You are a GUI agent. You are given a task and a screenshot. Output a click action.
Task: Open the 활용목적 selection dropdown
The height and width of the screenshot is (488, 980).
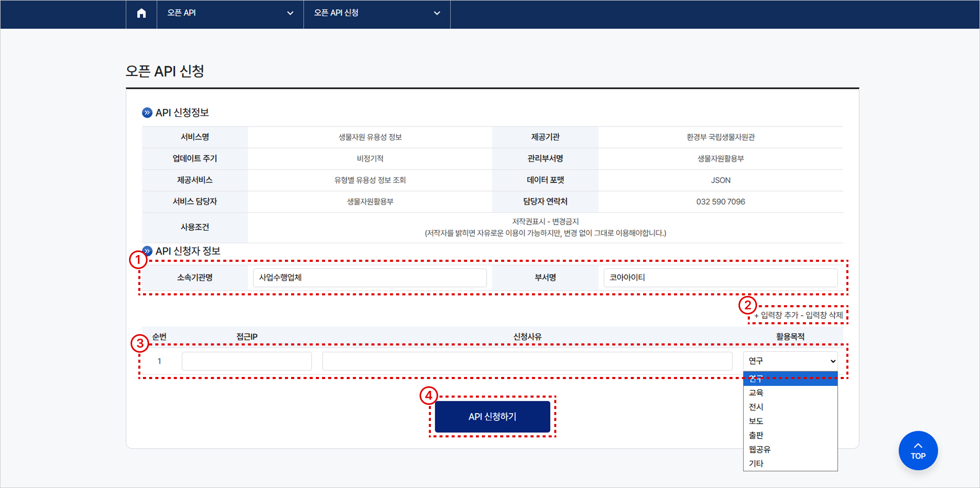[x=790, y=360]
